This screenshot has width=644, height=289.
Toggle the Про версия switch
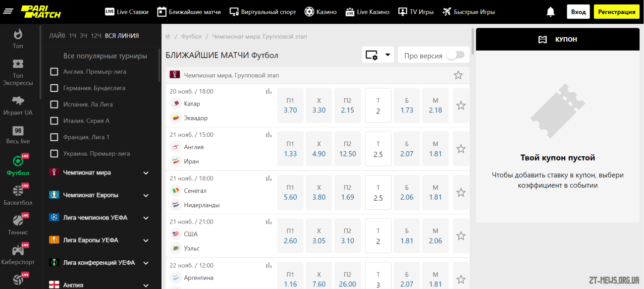(456, 55)
